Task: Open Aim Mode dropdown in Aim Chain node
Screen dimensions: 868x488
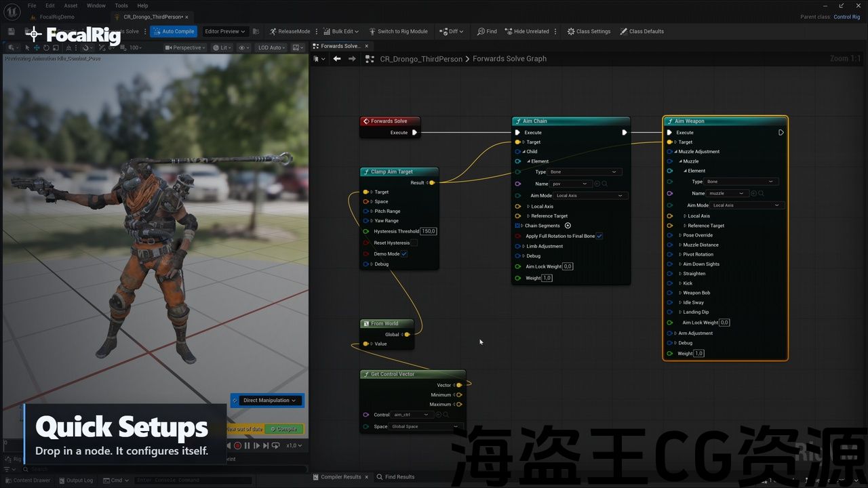Action: click(591, 196)
